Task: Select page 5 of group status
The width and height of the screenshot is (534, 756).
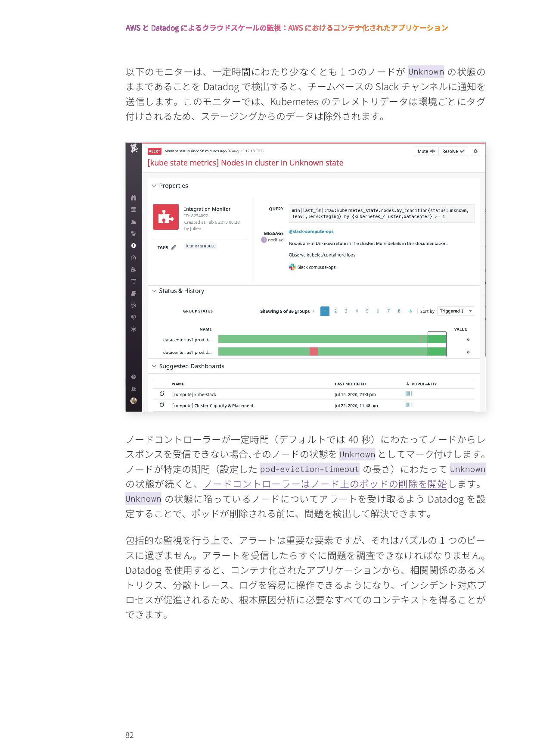Action: pyautogui.click(x=367, y=311)
